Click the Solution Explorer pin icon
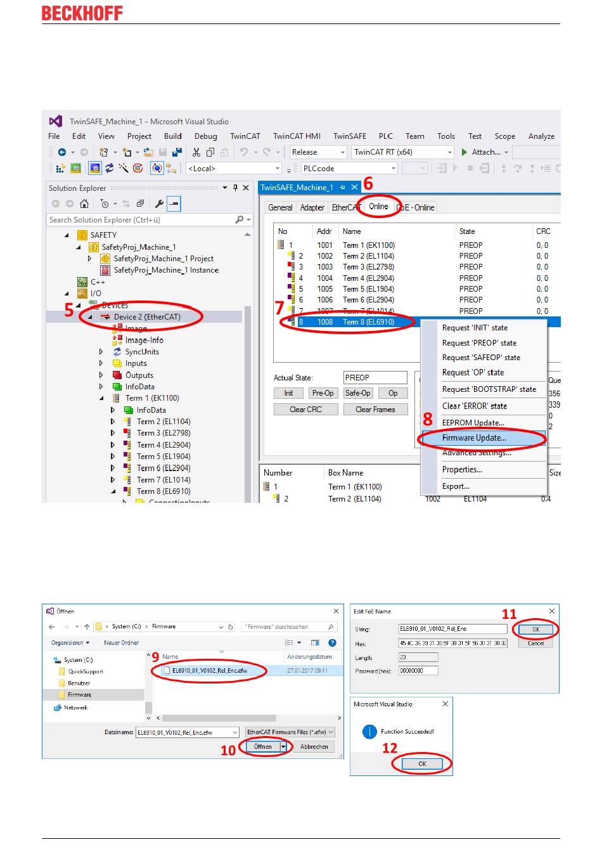Screen dimensions: 602x868 tap(235, 188)
